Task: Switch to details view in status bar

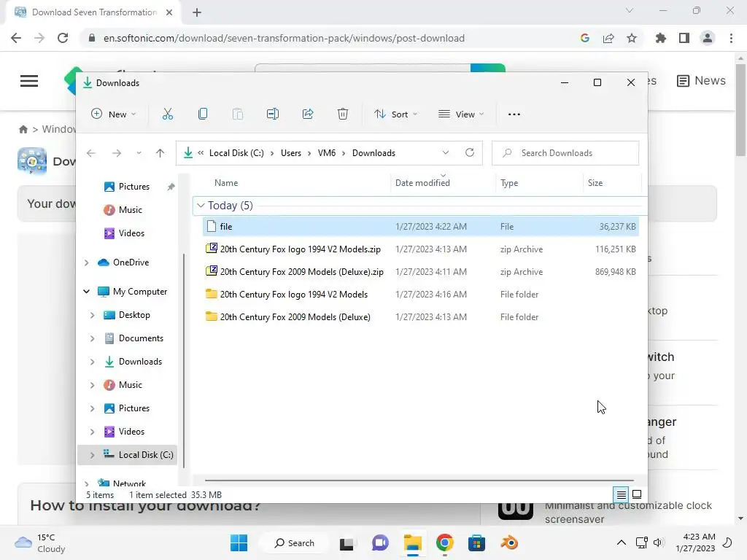Action: click(x=622, y=495)
